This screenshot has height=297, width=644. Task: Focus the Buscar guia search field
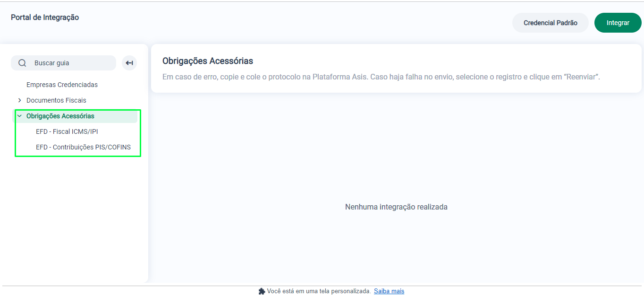pos(63,63)
